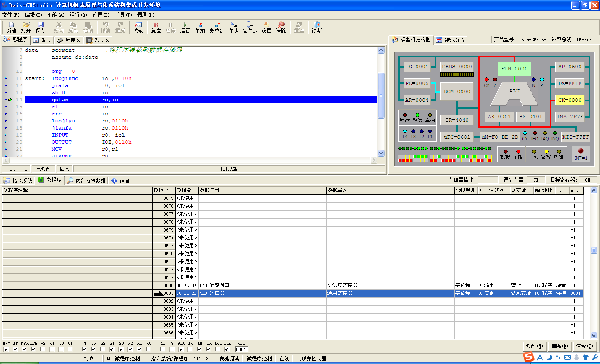Click the tray wrench tool icon

click(595, 357)
